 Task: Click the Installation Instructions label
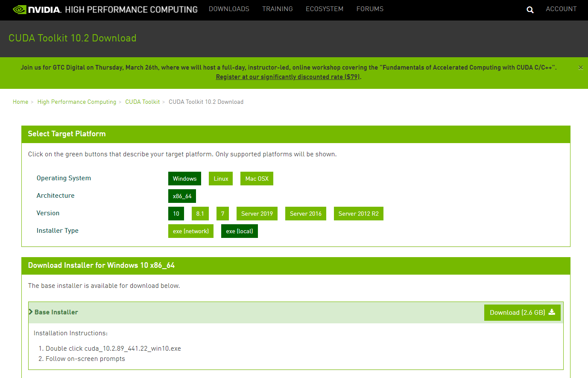point(70,333)
